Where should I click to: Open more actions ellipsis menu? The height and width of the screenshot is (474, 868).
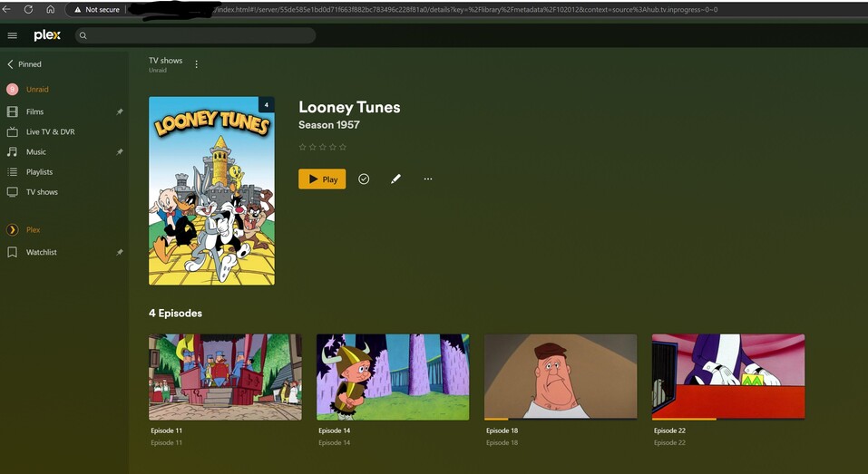click(428, 179)
